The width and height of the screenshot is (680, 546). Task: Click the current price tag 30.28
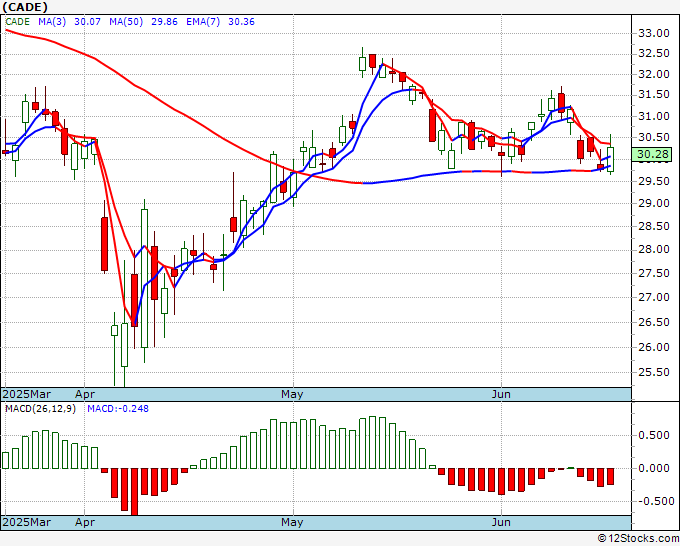pyautogui.click(x=652, y=154)
